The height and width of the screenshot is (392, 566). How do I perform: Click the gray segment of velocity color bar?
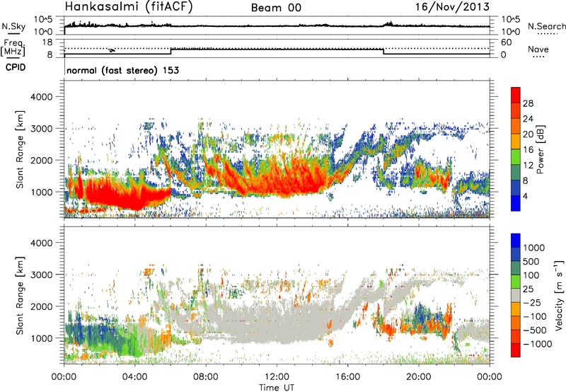click(x=516, y=295)
